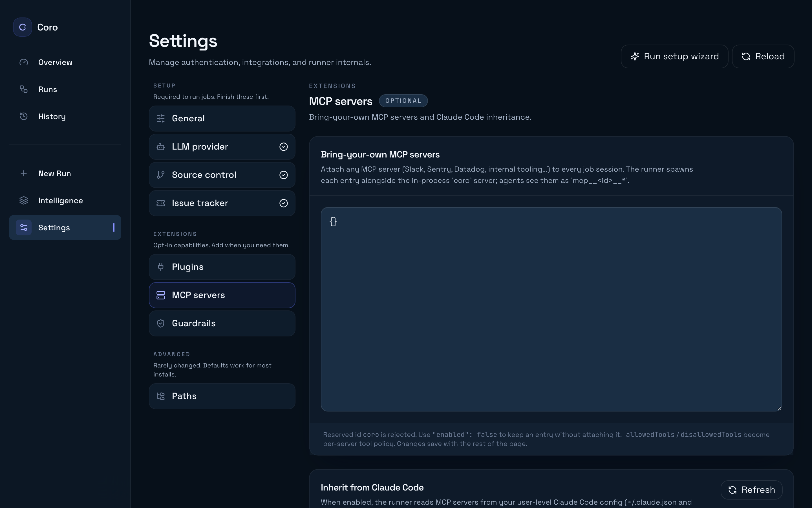Open Source control settings
The width and height of the screenshot is (812, 508).
(222, 175)
